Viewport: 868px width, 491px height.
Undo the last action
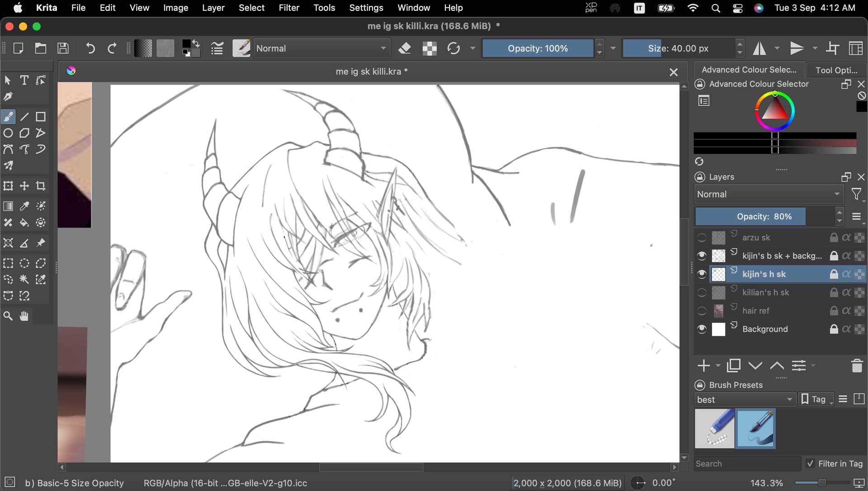point(90,48)
